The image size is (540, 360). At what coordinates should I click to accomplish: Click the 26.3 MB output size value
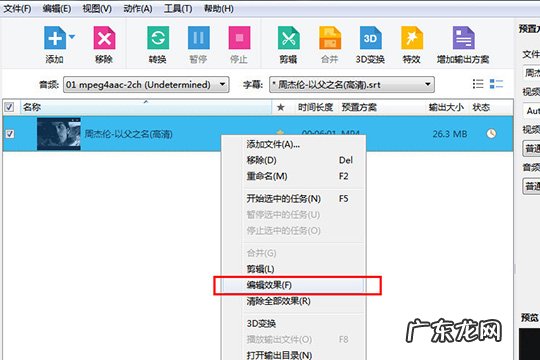(x=450, y=134)
